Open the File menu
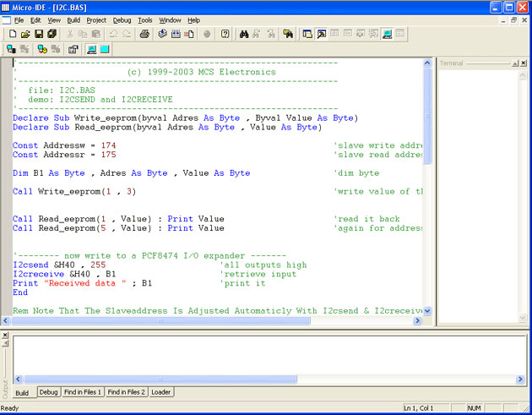The height and width of the screenshot is (415, 532). tap(19, 20)
